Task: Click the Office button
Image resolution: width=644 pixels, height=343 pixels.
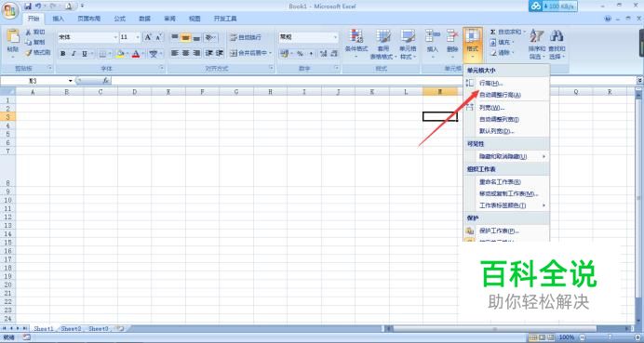Action: [10, 10]
